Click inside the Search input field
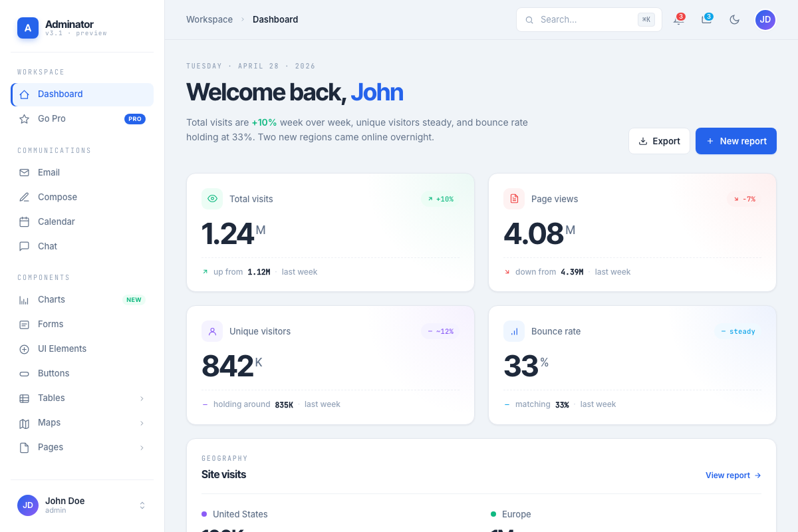 point(585,19)
